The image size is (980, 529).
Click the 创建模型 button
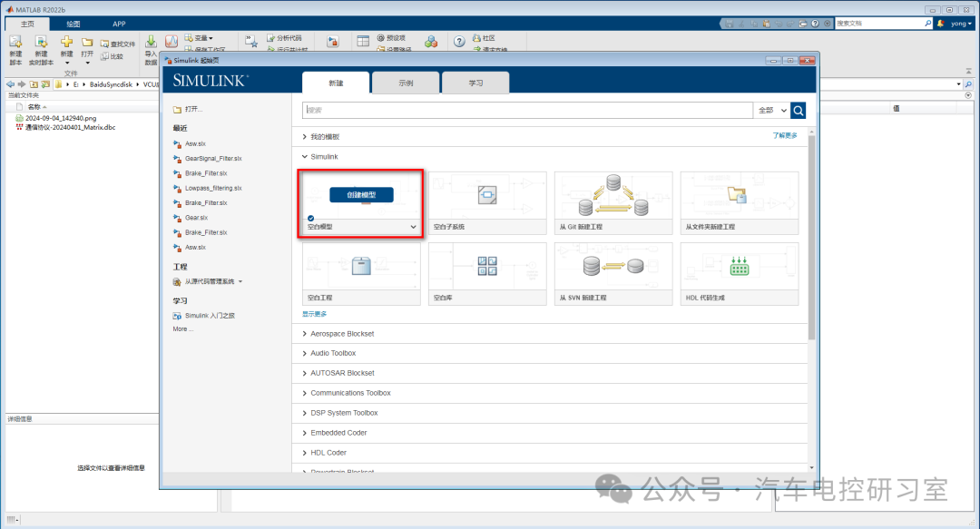coord(360,194)
